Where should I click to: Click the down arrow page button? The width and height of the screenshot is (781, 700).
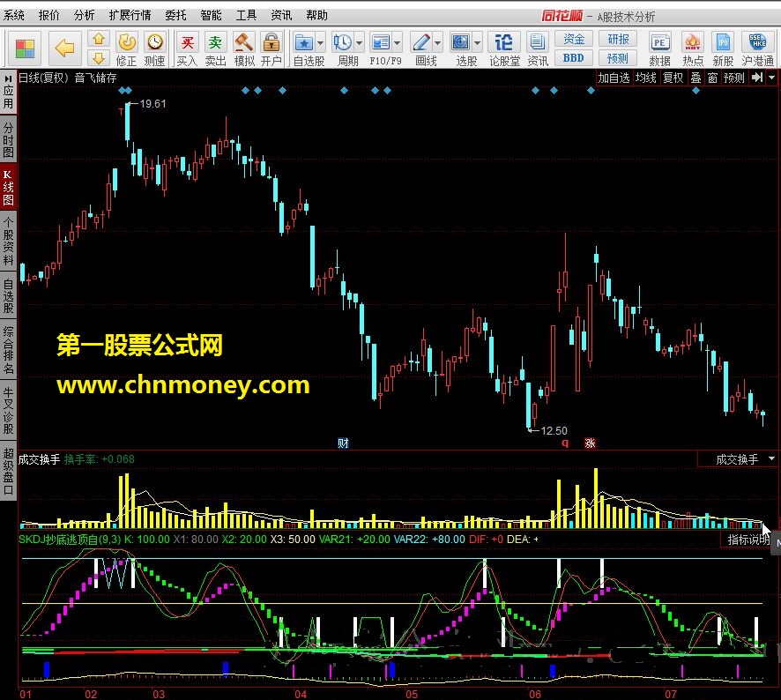click(x=99, y=58)
